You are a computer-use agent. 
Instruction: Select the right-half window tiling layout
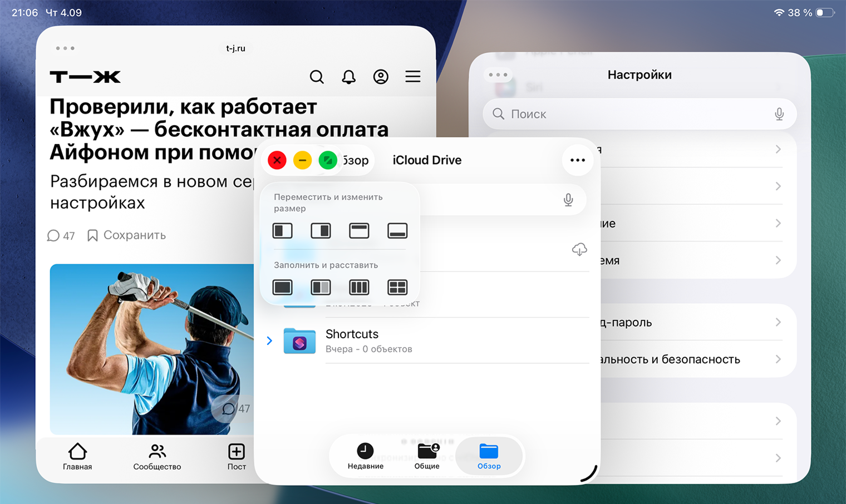pyautogui.click(x=321, y=230)
